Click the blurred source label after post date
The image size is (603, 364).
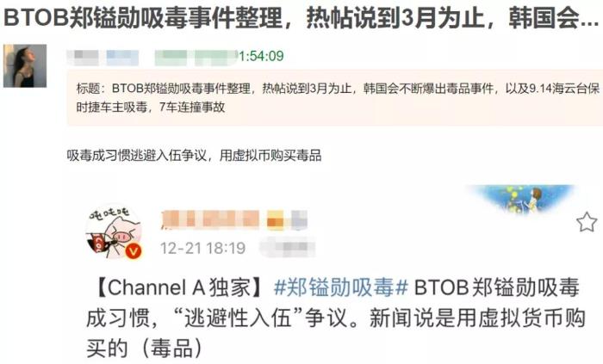(x=287, y=247)
